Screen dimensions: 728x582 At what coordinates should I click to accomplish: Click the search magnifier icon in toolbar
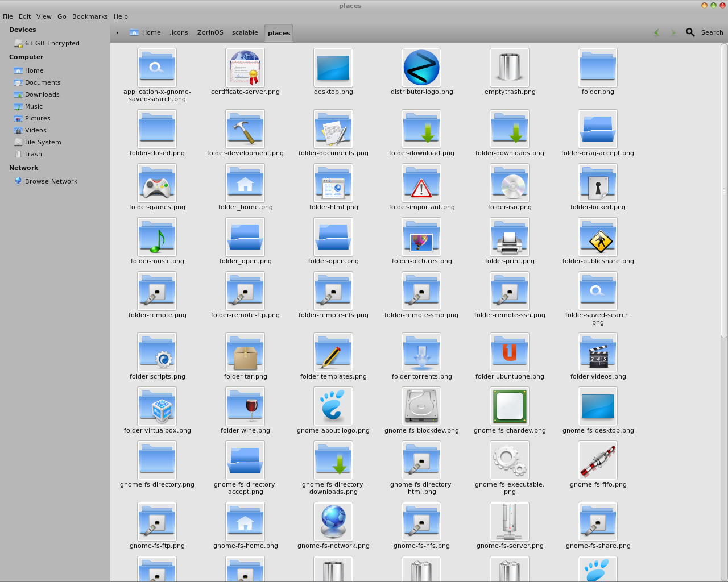[690, 32]
